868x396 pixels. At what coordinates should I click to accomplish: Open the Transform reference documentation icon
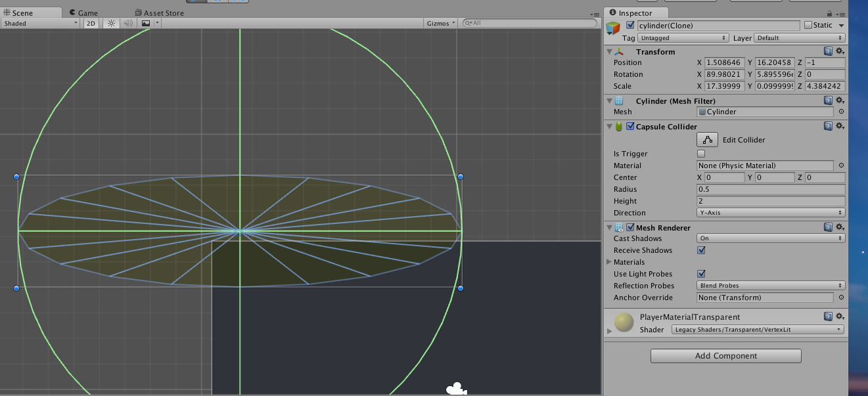pos(829,51)
